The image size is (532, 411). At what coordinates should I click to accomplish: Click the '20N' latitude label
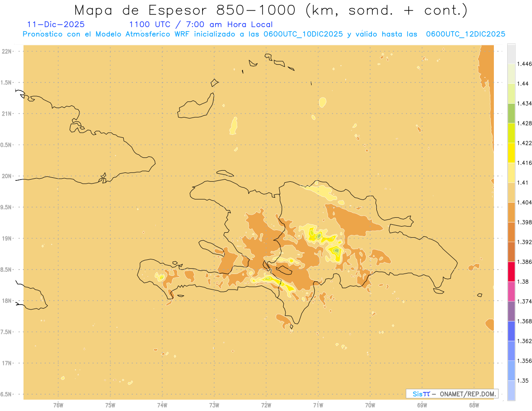[x=7, y=176]
